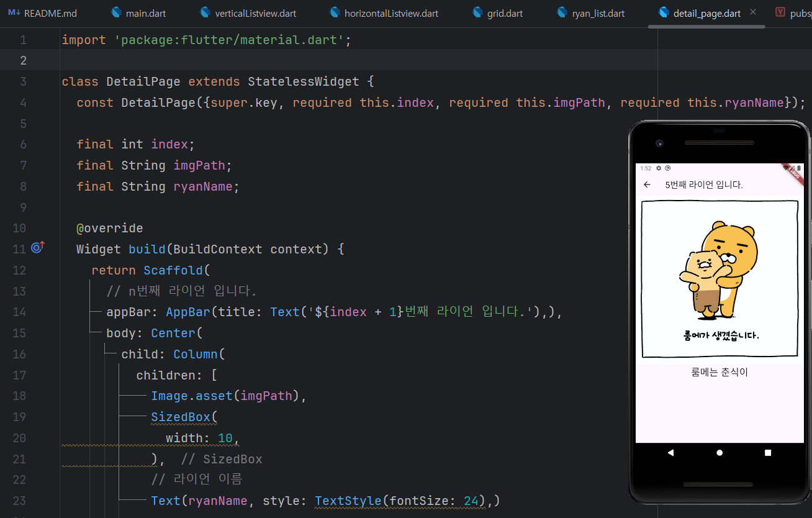Select the grid.dart tab
This screenshot has height=518, width=812.
[x=497, y=13]
